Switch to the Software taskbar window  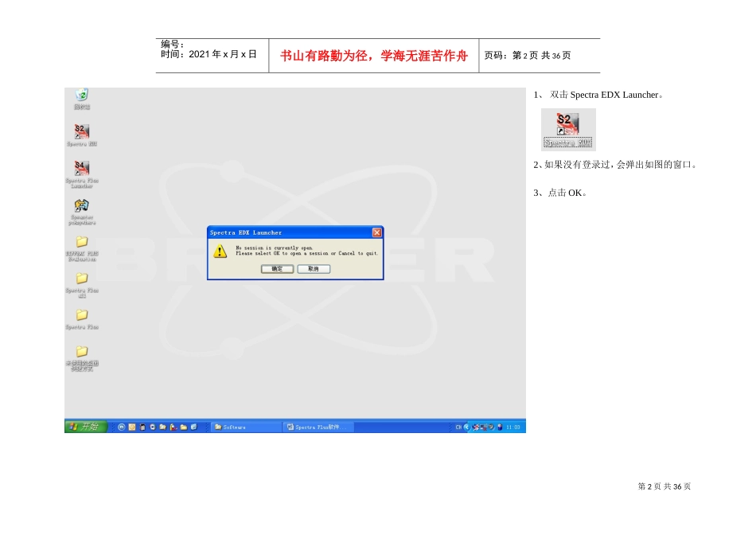[246, 427]
